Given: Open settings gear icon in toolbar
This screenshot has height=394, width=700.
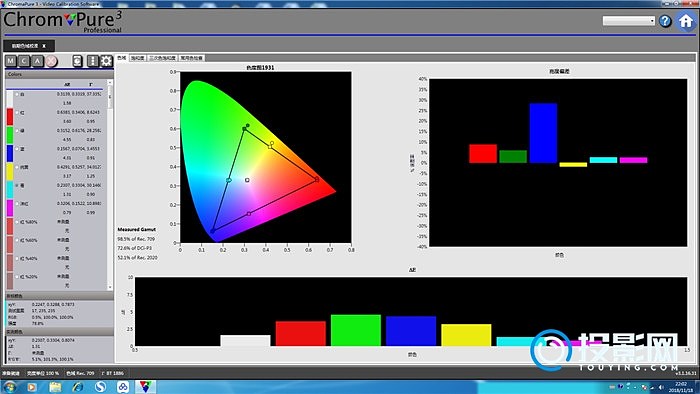Looking at the screenshot, I should click(x=106, y=61).
